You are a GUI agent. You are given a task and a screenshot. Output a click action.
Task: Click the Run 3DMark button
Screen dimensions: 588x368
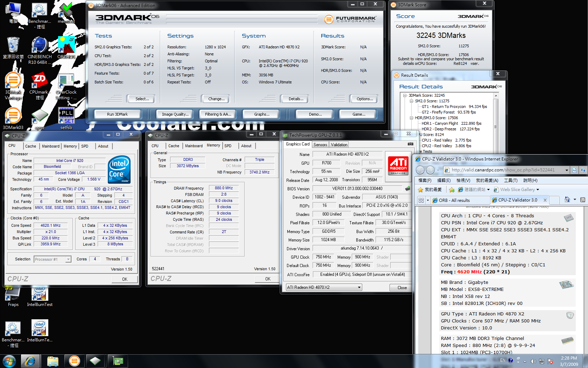pyautogui.click(x=117, y=114)
